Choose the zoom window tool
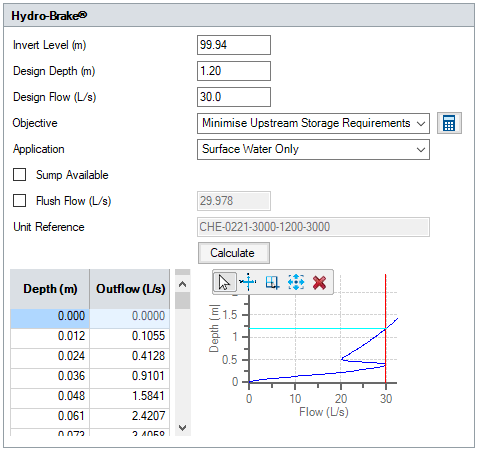The image size is (478, 452). click(272, 282)
